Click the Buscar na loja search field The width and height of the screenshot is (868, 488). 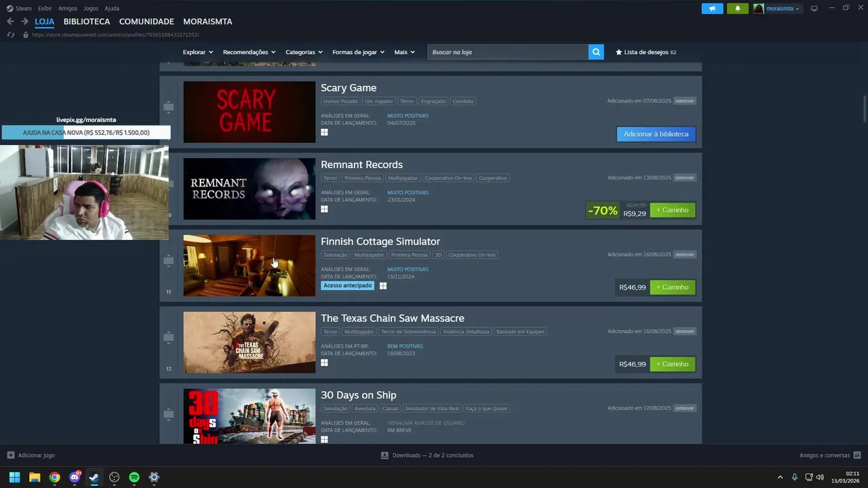pyautogui.click(x=508, y=52)
